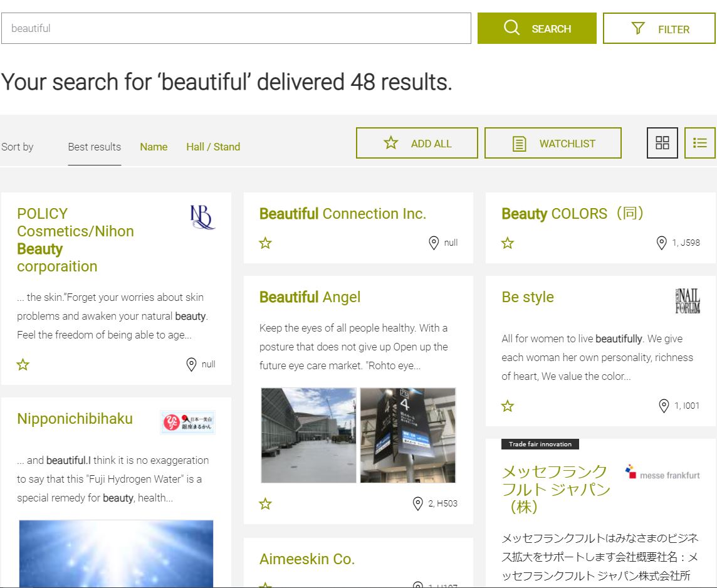This screenshot has width=717, height=588.
Task: Click the funnel filter icon
Action: coord(638,28)
